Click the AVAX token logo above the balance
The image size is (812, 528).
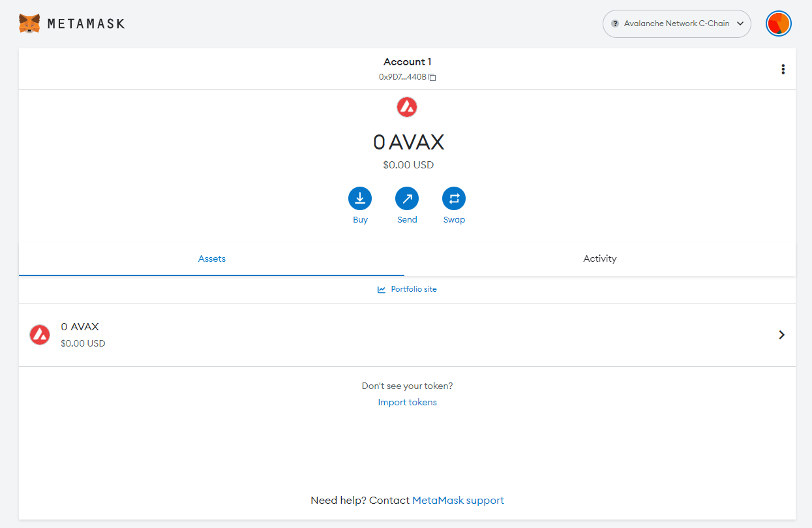(406, 106)
